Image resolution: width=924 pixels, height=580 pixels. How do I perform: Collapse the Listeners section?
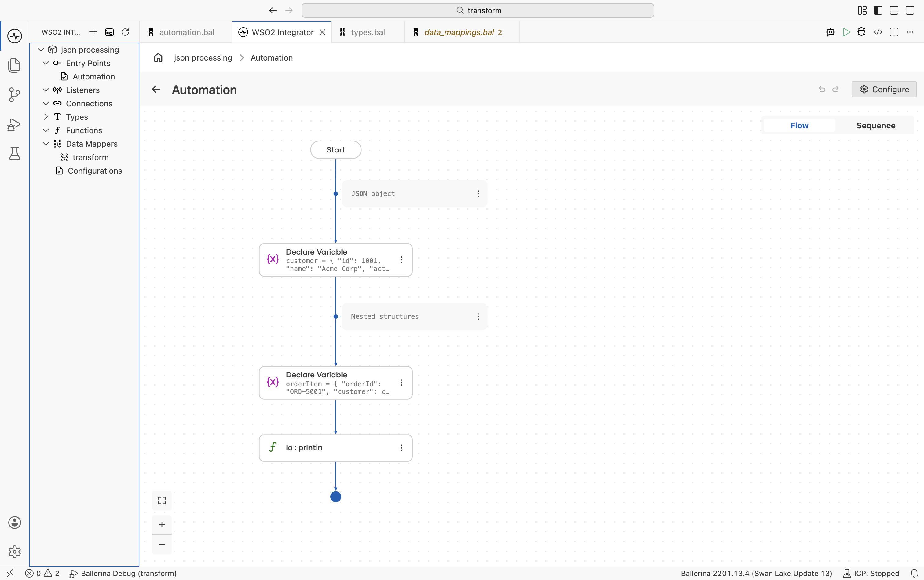pyautogui.click(x=46, y=90)
